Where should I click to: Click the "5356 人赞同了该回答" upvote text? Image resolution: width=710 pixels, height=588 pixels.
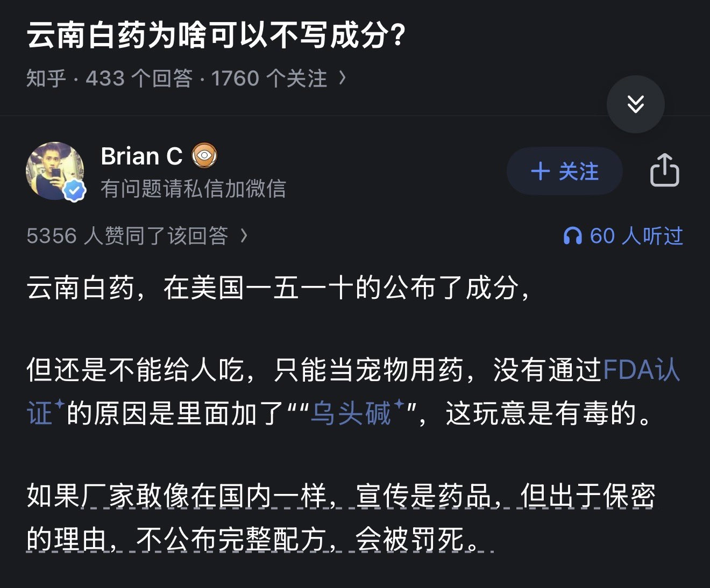tap(127, 236)
